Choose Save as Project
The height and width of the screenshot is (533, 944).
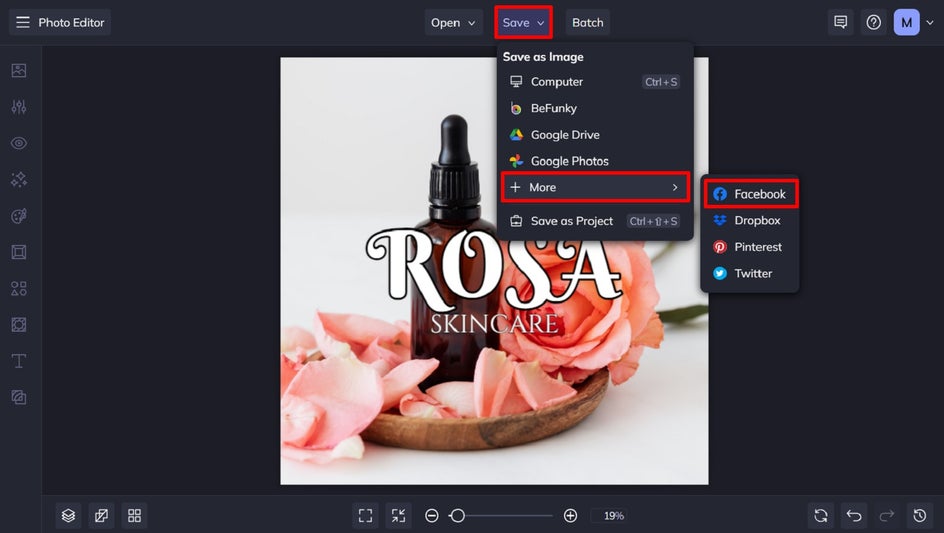(x=595, y=221)
